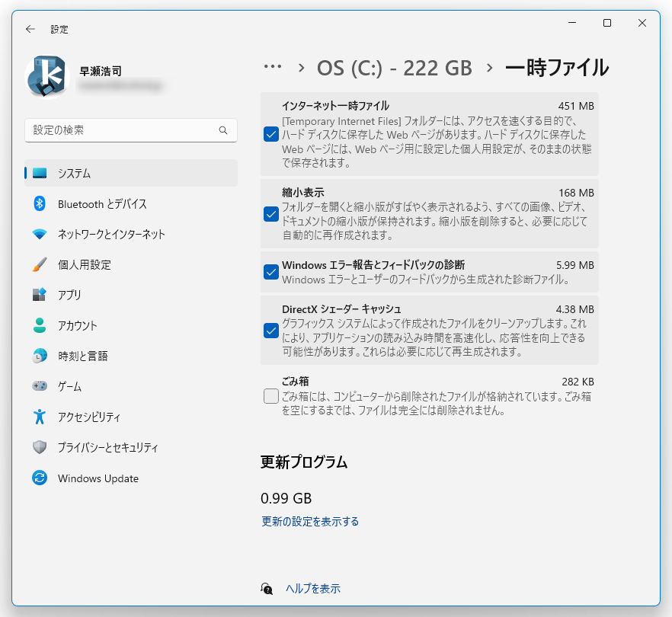Expand the breadcrumb ellipsis menu
The width and height of the screenshot is (672, 617).
pos(273,67)
